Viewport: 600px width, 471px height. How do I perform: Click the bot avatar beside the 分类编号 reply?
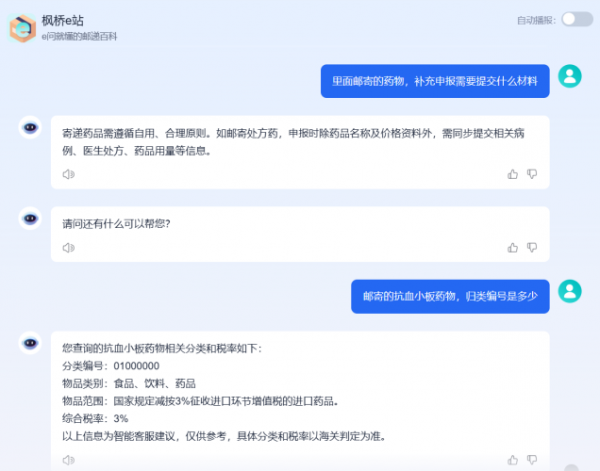30,343
